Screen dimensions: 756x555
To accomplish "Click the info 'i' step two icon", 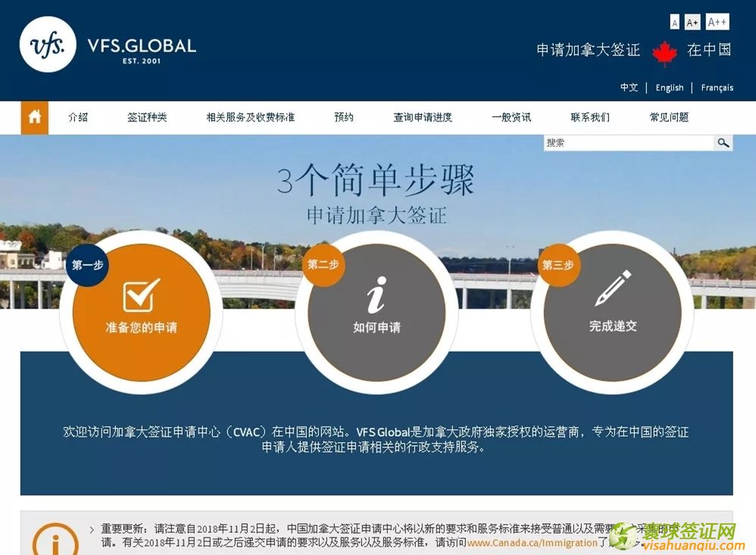I will pos(376,295).
